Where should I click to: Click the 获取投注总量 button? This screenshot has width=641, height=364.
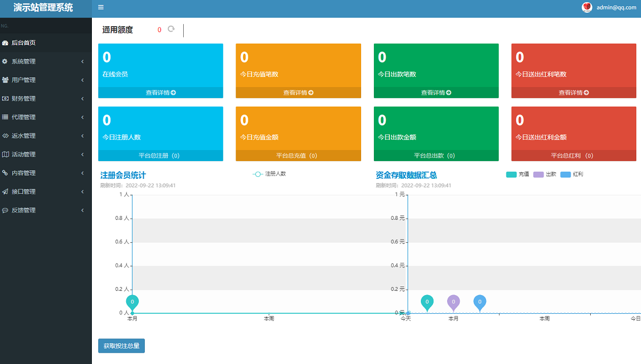coord(121,346)
